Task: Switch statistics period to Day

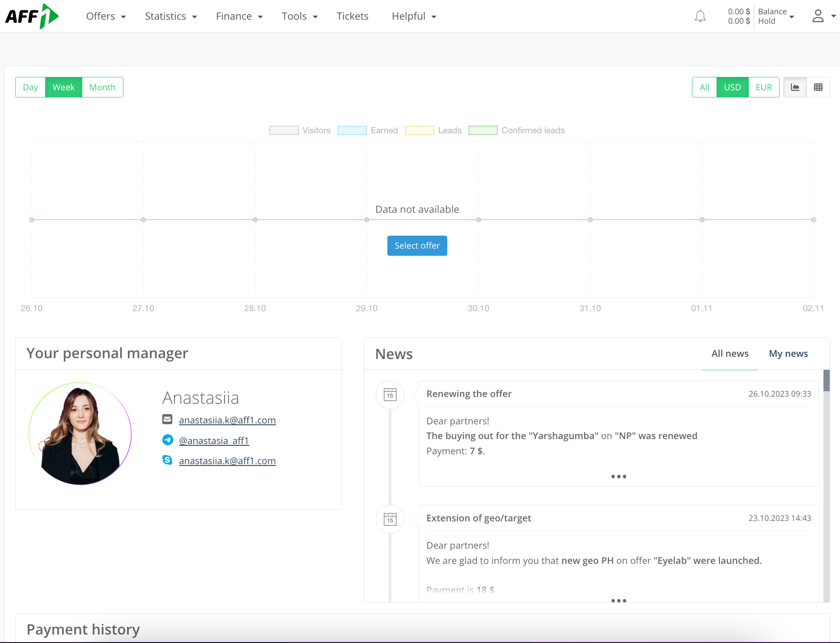Action: coord(30,87)
